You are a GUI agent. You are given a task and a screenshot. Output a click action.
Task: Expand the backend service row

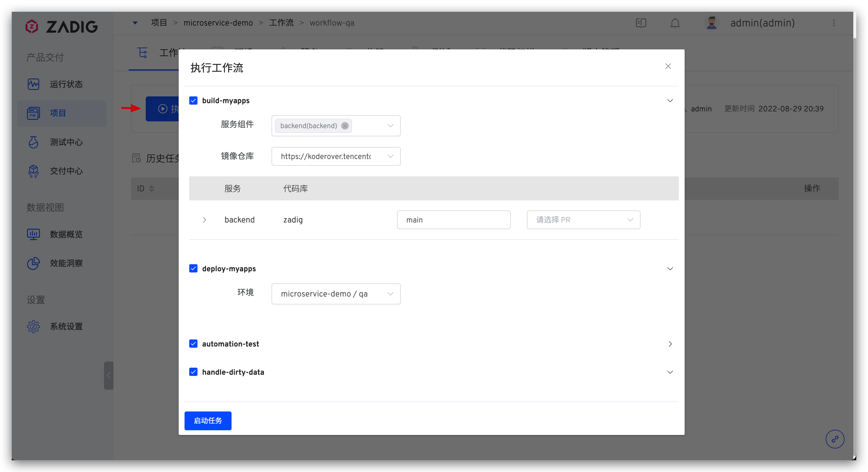click(x=205, y=220)
